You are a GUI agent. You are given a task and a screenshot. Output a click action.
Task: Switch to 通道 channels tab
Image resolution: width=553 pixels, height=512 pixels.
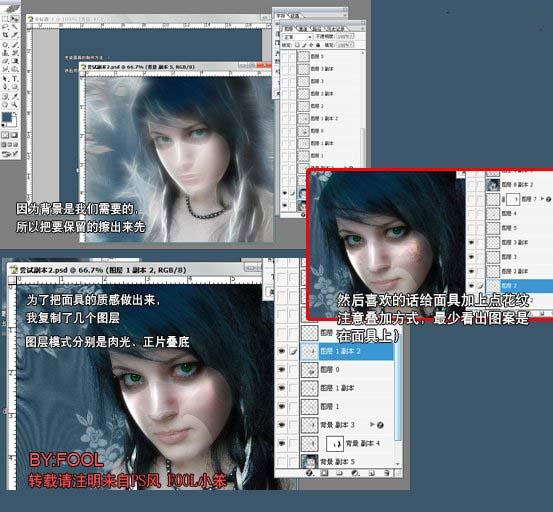point(303,29)
